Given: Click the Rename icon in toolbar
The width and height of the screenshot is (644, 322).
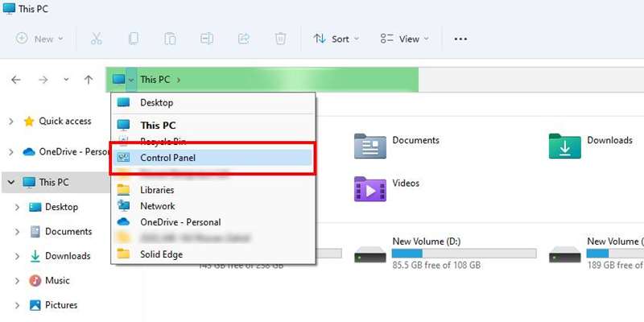Looking at the screenshot, I should (207, 39).
